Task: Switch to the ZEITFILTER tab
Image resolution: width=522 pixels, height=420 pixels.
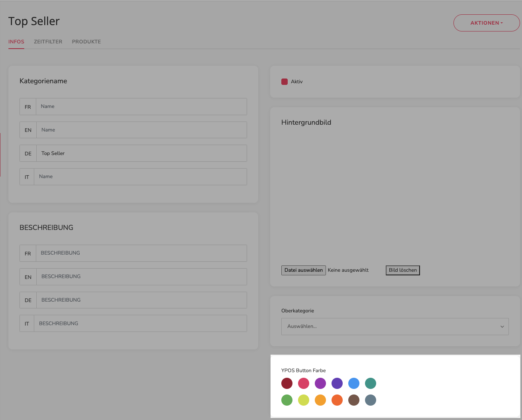Action: [48, 41]
